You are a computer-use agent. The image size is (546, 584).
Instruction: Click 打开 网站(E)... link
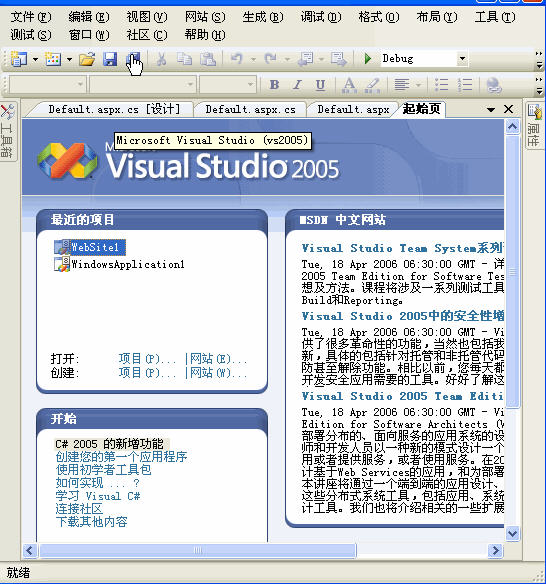click(219, 359)
